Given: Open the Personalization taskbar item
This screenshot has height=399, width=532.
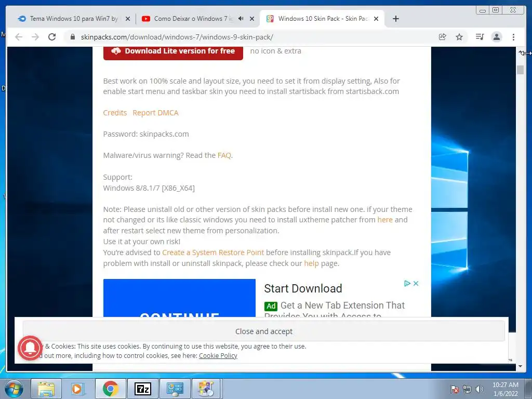Looking at the screenshot, I should (x=206, y=389).
